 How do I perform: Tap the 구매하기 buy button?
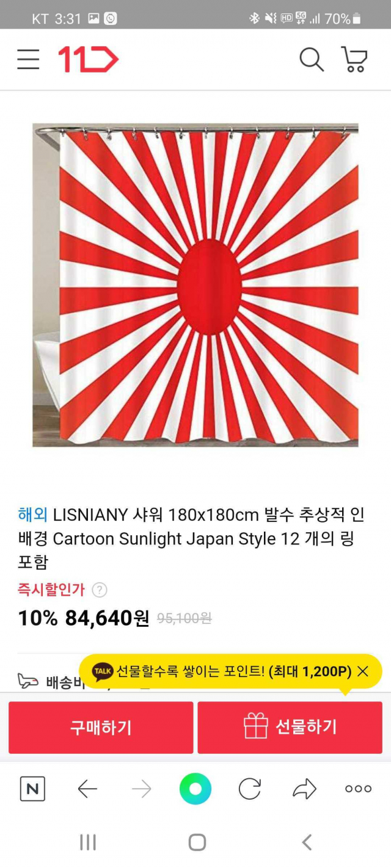pos(101,728)
